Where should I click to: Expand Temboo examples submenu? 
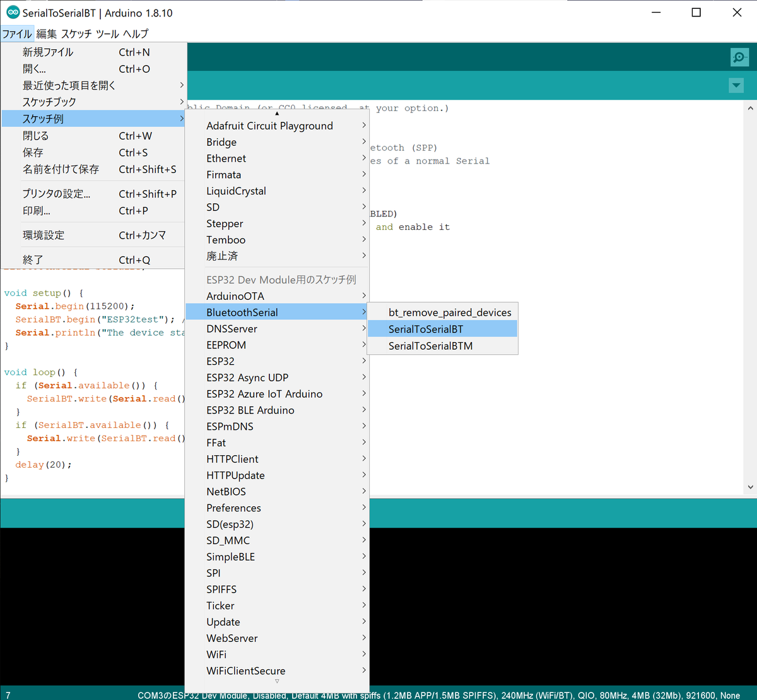pos(277,240)
